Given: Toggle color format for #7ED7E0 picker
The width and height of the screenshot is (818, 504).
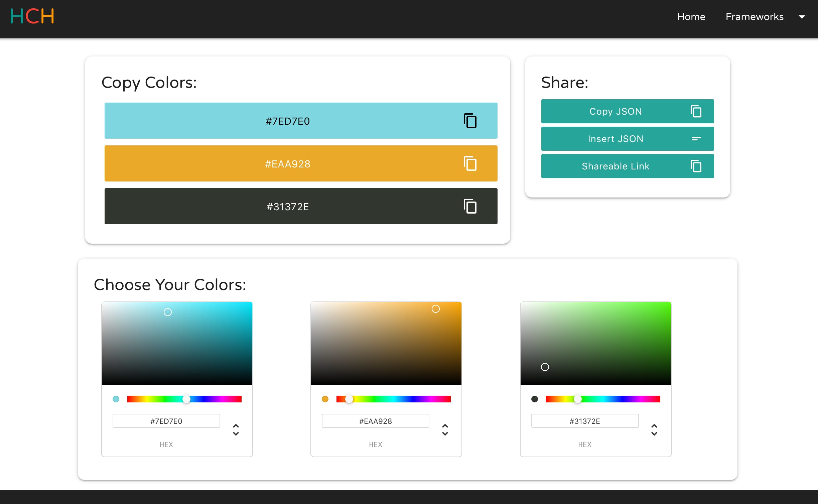Looking at the screenshot, I should pyautogui.click(x=236, y=430).
